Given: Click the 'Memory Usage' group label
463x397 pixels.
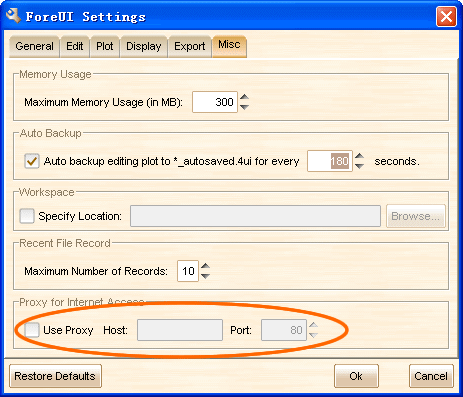Looking at the screenshot, I should (55, 74).
